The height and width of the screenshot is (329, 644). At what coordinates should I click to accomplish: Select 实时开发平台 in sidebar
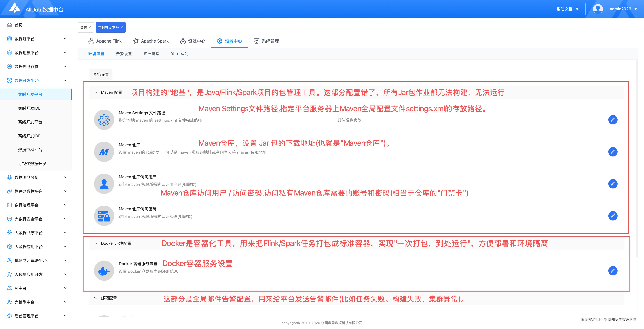point(36,94)
